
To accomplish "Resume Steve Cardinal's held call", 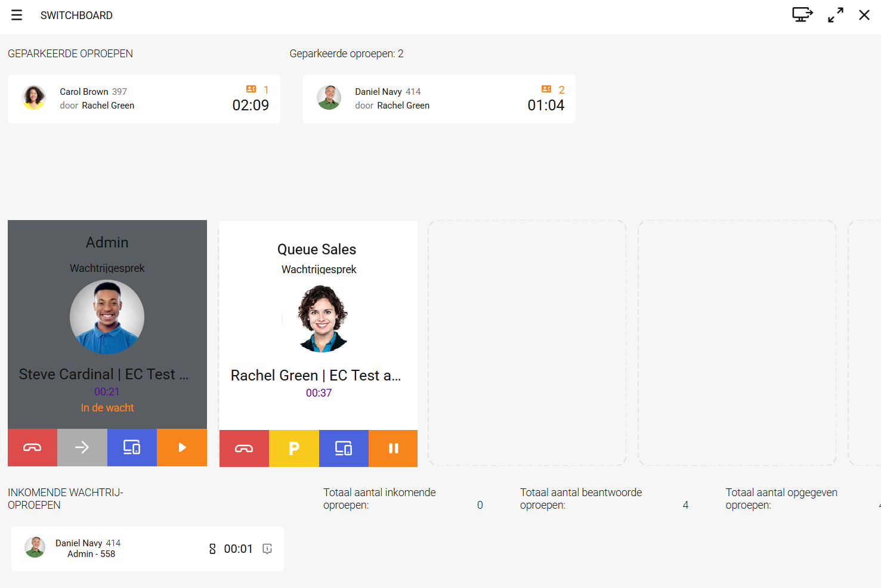I will click(182, 447).
